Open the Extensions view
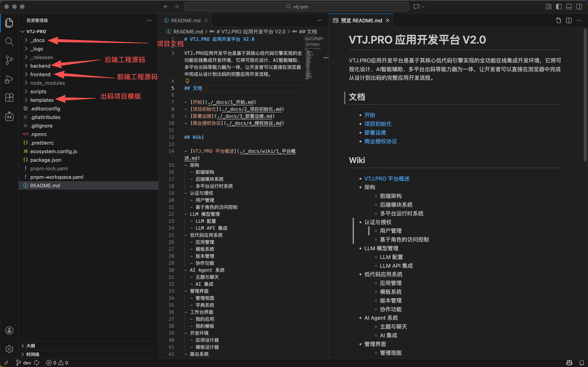This screenshot has height=367, width=588. [9, 98]
